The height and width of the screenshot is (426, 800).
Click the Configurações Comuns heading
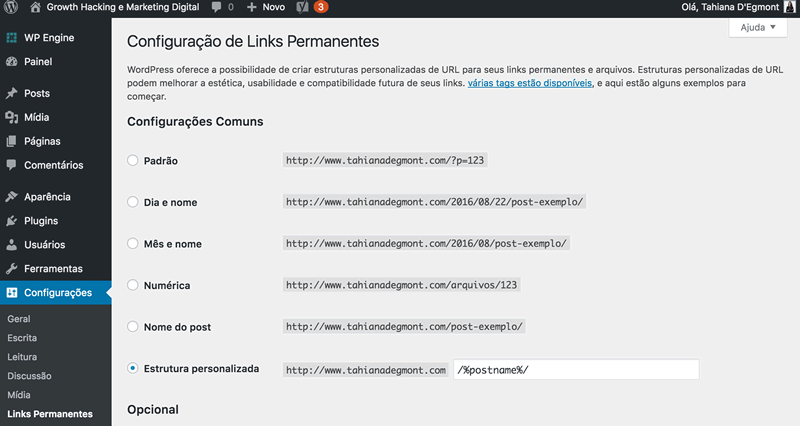195,121
